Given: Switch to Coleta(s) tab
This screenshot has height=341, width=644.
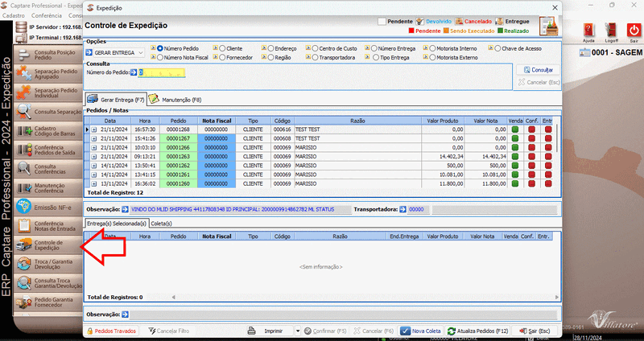Looking at the screenshot, I should [161, 224].
